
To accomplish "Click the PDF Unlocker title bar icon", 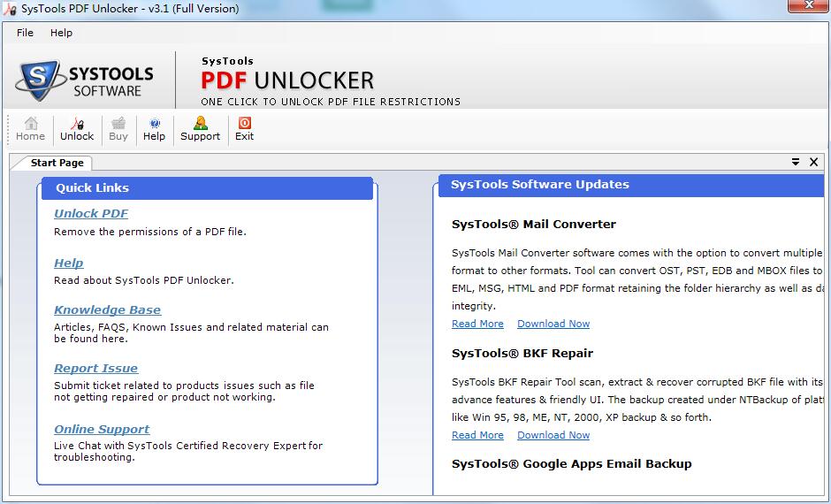I will pos(10,9).
